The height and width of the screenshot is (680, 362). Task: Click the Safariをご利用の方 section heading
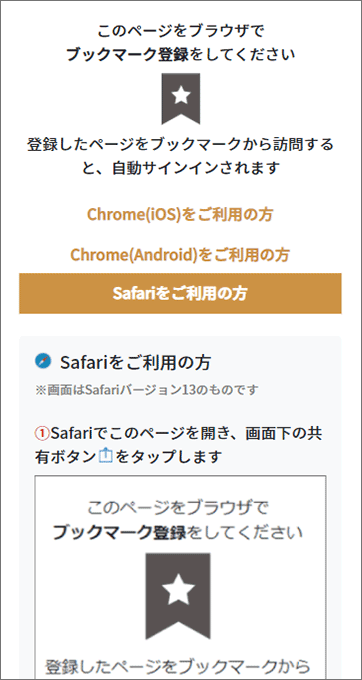(x=135, y=363)
